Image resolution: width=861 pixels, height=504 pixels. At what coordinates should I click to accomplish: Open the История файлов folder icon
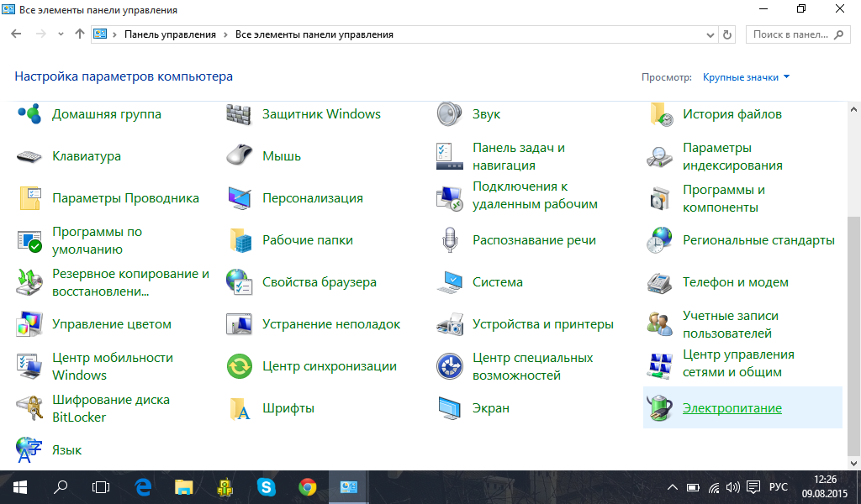click(x=661, y=114)
